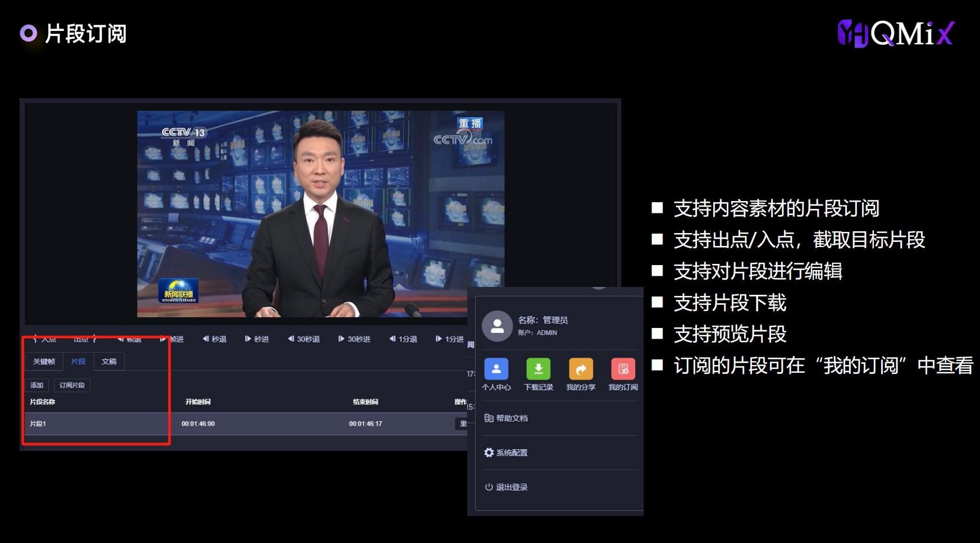Image resolution: width=980 pixels, height=543 pixels.
Task: Switch to the 文稿 transcript tab
Action: click(109, 362)
